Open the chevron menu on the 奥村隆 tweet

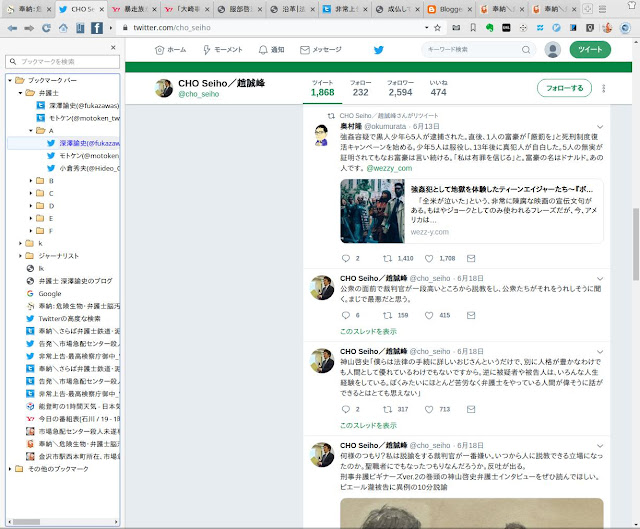[600, 127]
